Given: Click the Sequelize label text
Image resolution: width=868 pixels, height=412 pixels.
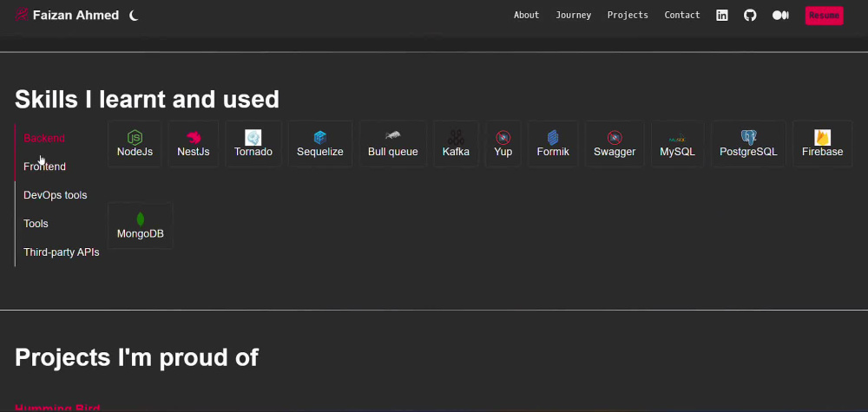Looking at the screenshot, I should tap(320, 152).
